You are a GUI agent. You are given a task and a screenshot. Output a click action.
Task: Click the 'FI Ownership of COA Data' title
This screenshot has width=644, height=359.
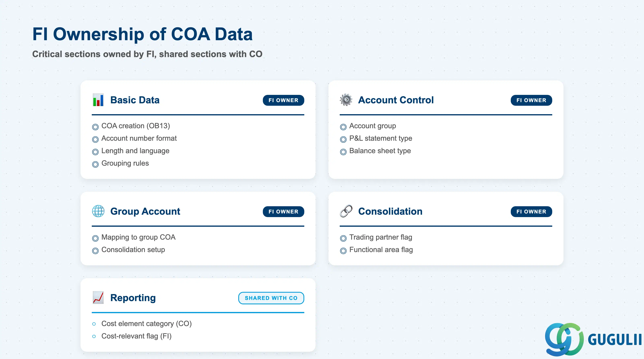pos(142,34)
